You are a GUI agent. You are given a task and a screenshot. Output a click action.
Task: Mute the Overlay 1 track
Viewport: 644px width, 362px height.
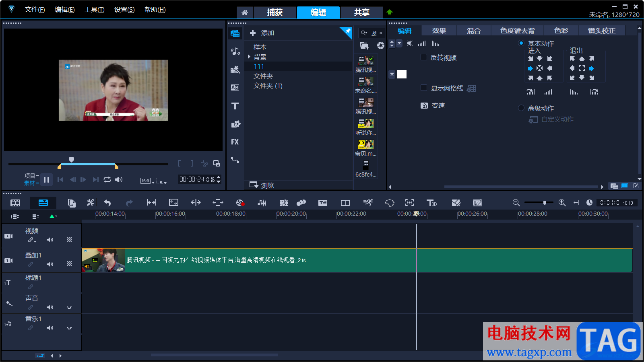(50, 264)
